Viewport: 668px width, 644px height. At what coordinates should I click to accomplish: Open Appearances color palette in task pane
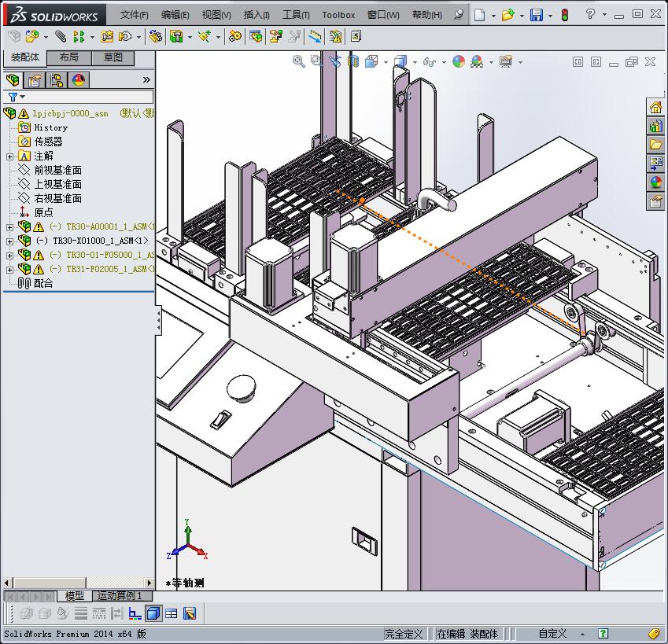click(655, 182)
